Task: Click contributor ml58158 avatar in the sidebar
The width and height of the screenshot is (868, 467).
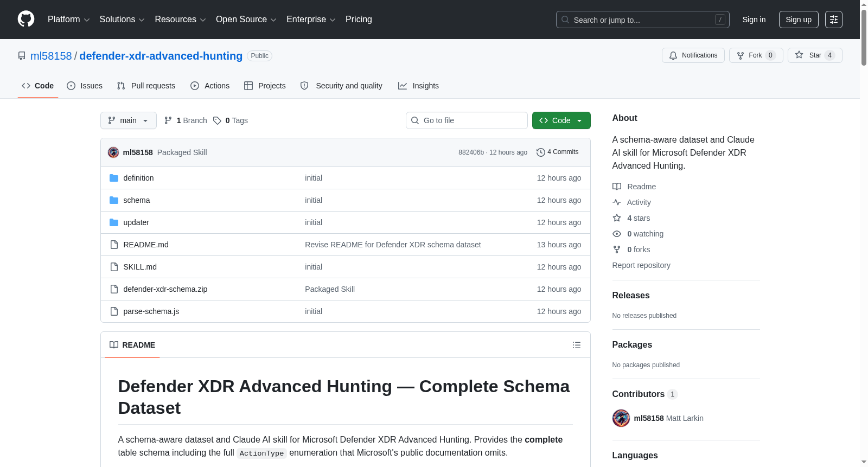Action: click(621, 418)
